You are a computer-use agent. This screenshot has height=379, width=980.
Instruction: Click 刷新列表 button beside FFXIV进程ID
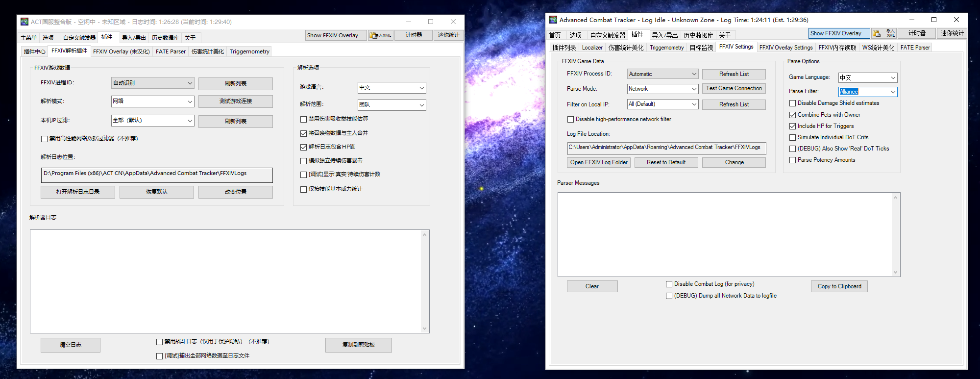pyautogui.click(x=236, y=83)
